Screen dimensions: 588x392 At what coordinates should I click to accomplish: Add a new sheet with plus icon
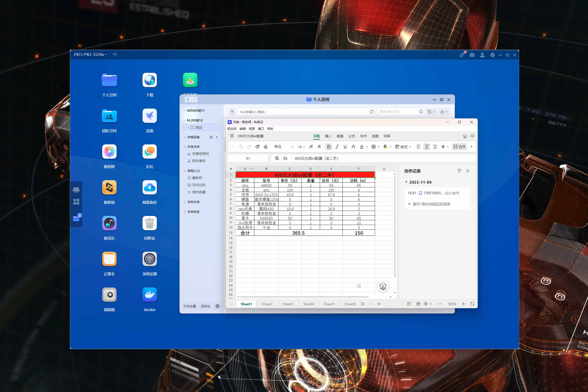379,304
